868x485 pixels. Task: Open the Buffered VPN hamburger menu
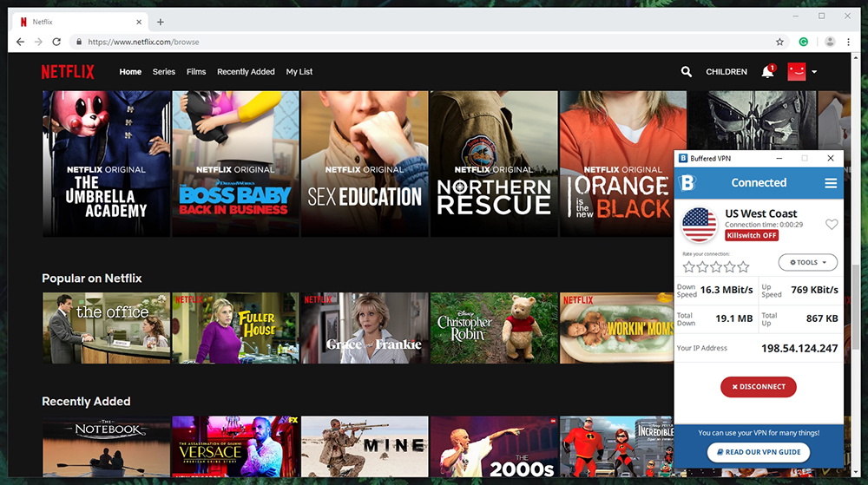click(x=831, y=183)
